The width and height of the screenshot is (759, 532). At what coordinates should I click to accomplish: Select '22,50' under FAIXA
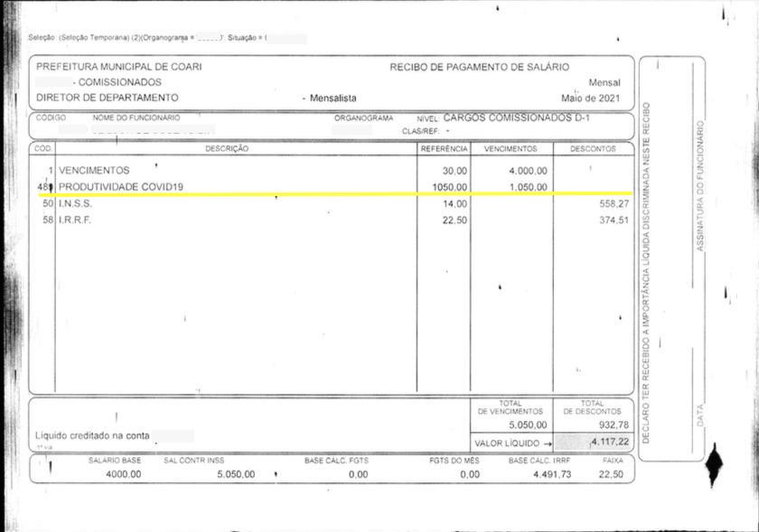point(611,474)
